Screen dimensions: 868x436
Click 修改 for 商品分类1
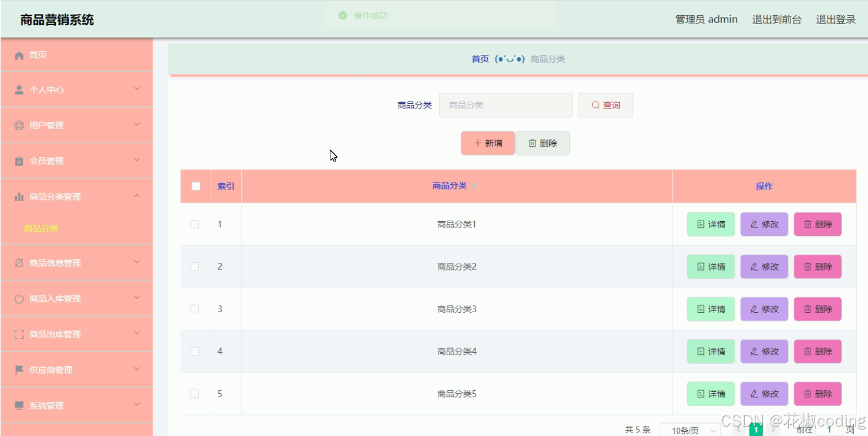tap(764, 224)
